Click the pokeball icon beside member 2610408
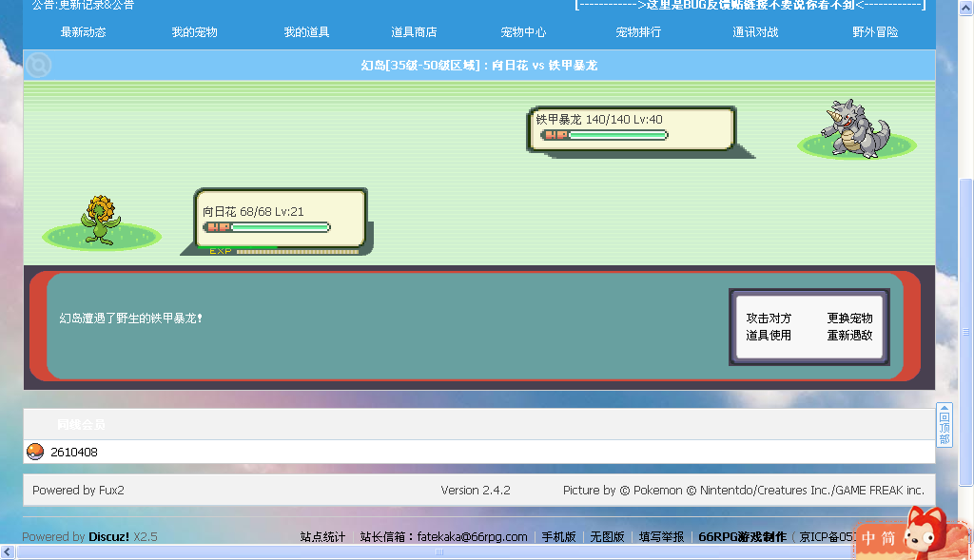Screen dimensions: 974x560 35,452
